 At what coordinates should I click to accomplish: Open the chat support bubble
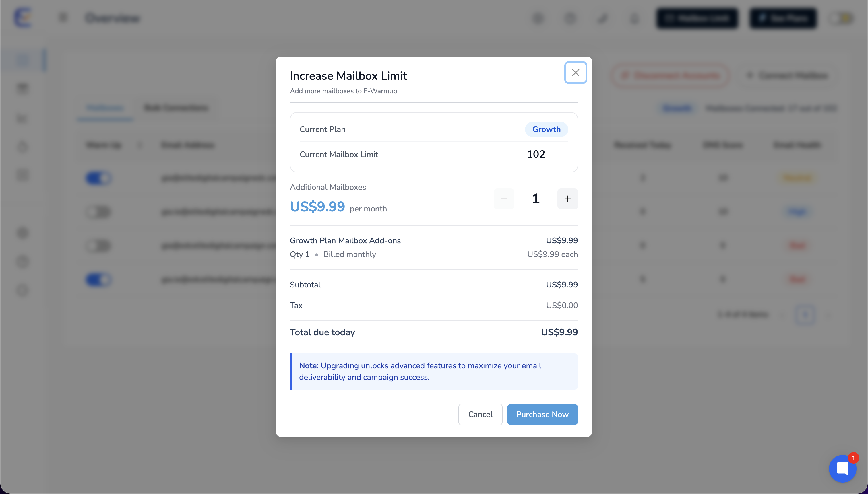[842, 468]
